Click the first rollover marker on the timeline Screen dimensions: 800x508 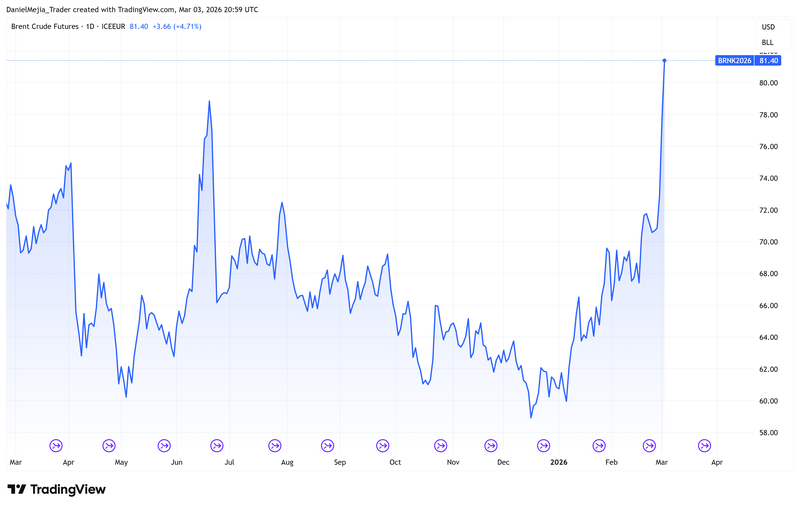56,446
